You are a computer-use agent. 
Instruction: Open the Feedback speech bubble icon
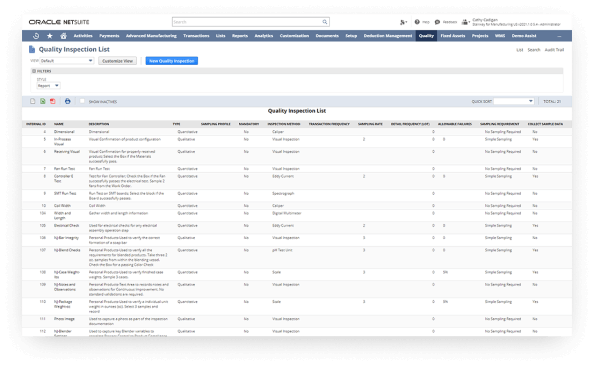[x=438, y=22]
